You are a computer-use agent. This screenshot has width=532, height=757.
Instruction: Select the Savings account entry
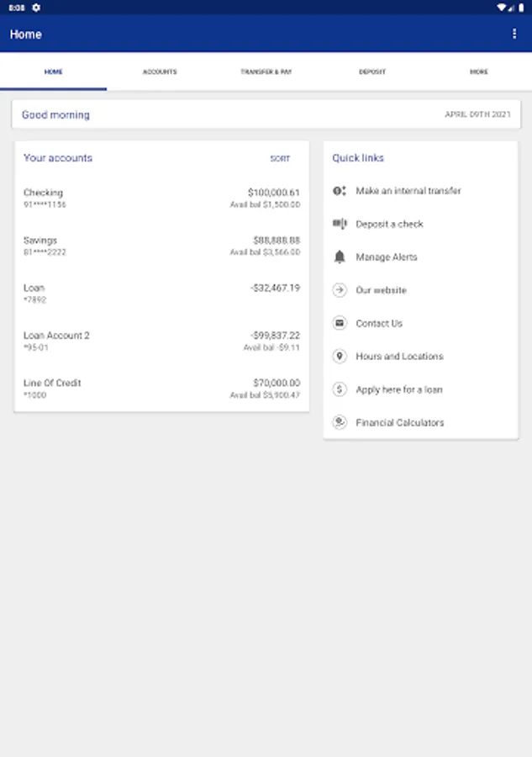[161, 246]
